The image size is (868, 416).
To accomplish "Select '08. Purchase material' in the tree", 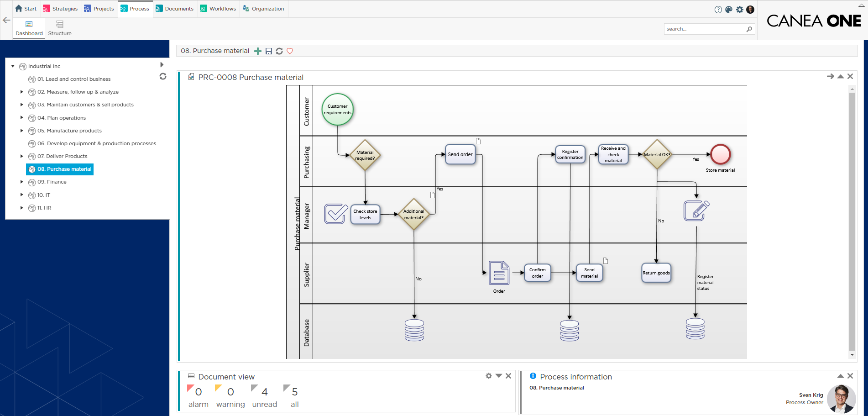I will point(64,169).
